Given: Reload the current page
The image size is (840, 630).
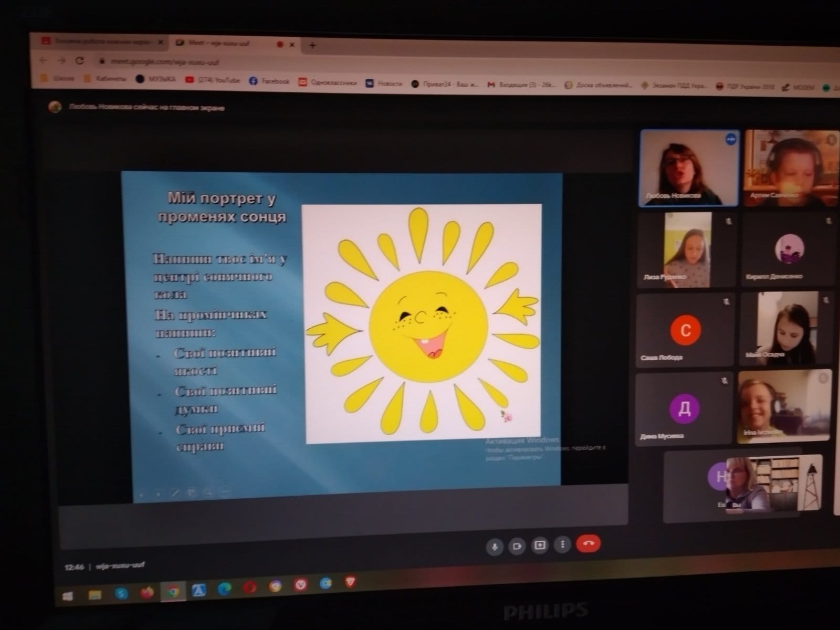Looking at the screenshot, I should pos(80,60).
